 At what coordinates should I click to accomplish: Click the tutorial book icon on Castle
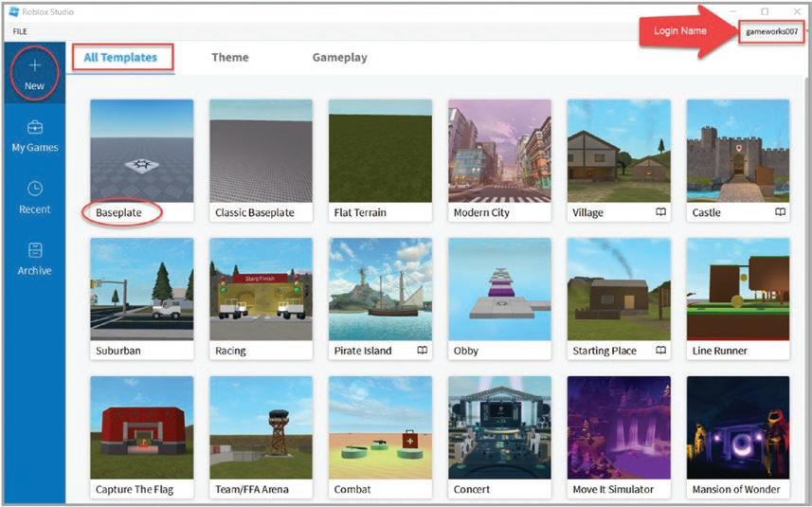coord(780,212)
